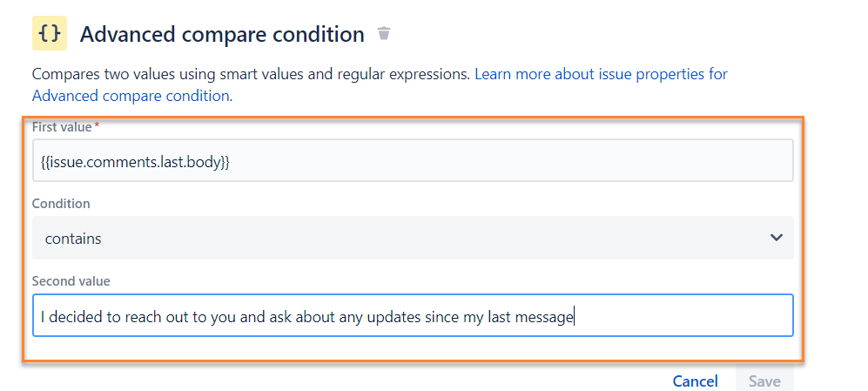Delete the condition with the trash icon
Viewport: 868px width, 391px height.
384,34
